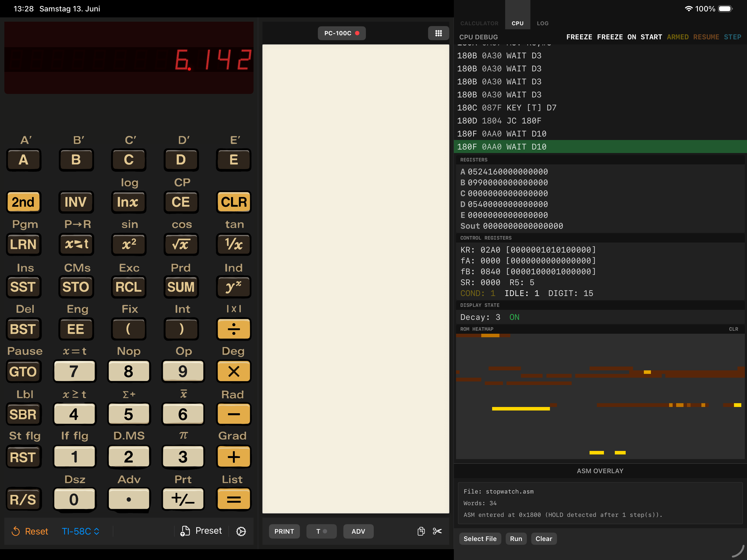Click the ROM heatmap area

coord(600,396)
